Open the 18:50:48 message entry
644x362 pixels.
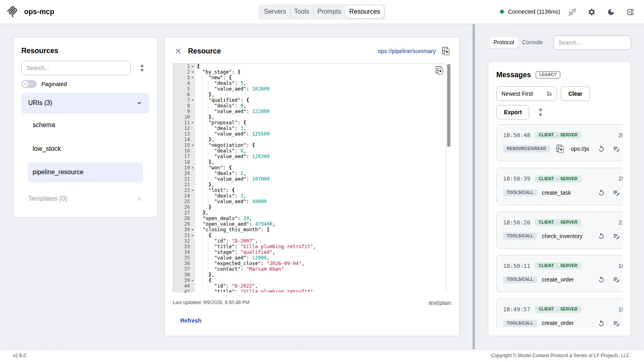pyautogui.click(x=559, y=143)
